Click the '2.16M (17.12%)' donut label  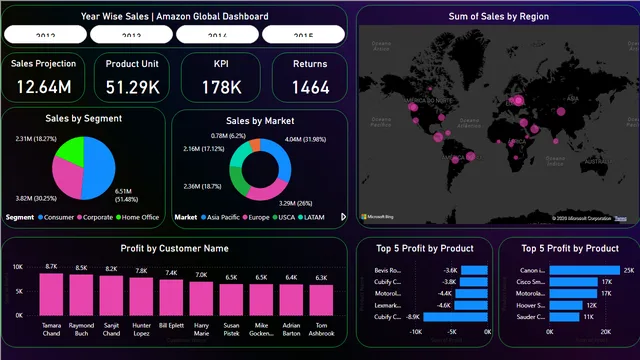tap(204, 149)
